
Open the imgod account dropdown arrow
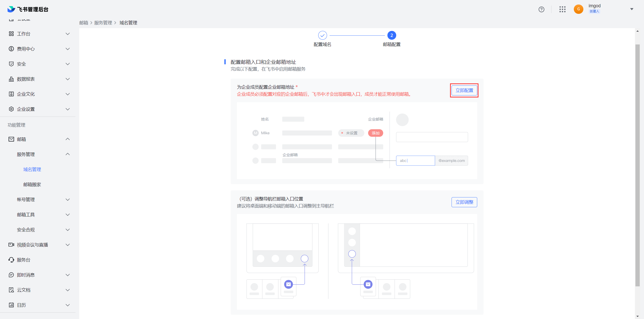pyautogui.click(x=632, y=9)
